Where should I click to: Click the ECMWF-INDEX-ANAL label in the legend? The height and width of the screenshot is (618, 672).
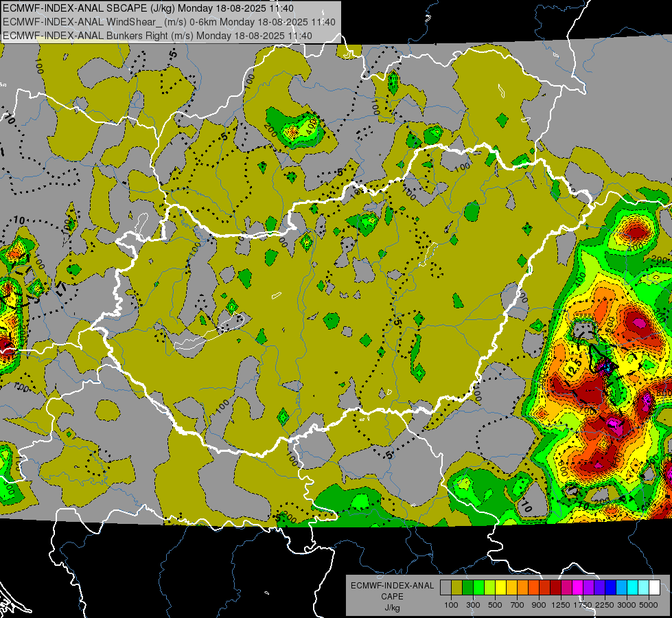pyautogui.click(x=392, y=586)
